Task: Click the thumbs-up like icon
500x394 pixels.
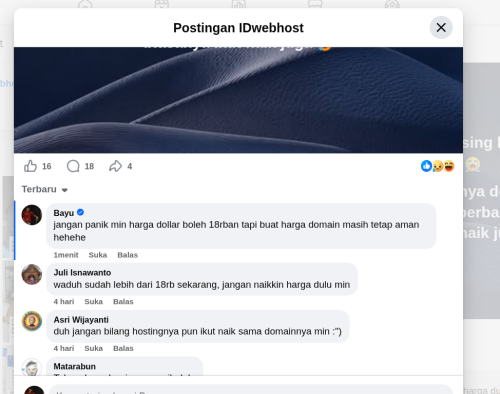Action: pos(30,166)
